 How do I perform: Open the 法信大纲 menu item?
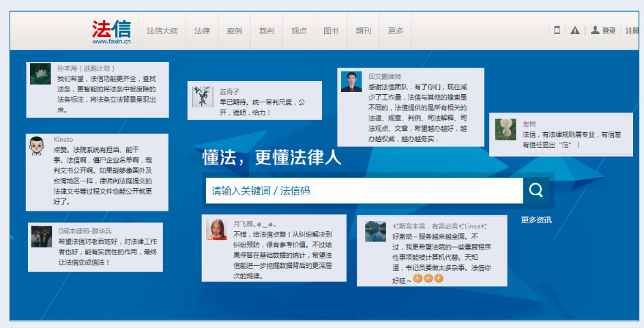[x=162, y=31]
